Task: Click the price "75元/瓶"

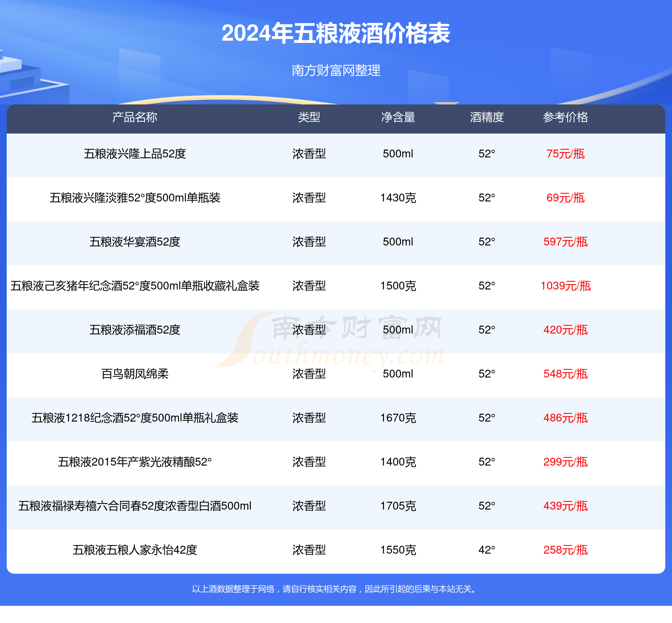Action: pyautogui.click(x=566, y=154)
